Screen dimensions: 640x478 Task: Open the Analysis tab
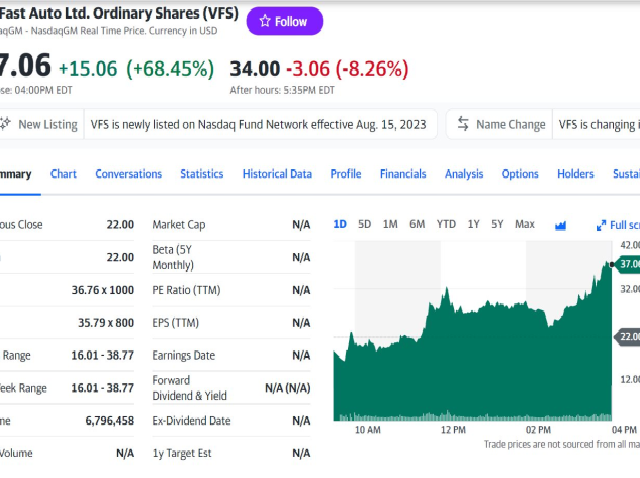tap(463, 174)
